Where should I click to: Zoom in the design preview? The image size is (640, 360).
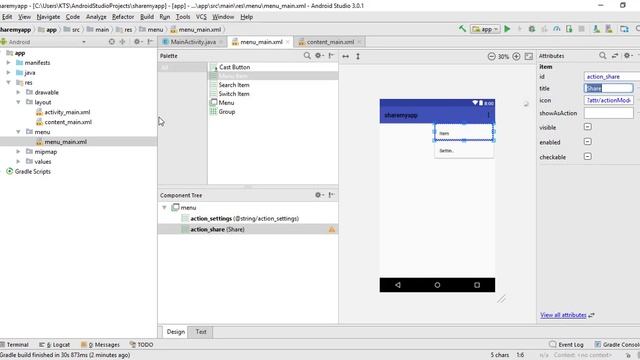pyautogui.click(x=516, y=56)
